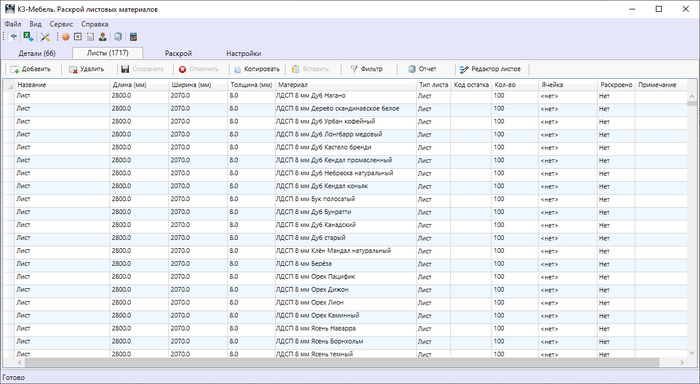Open the Настройки tab
Image resolution: width=700 pixels, height=384 pixels.
(x=244, y=54)
